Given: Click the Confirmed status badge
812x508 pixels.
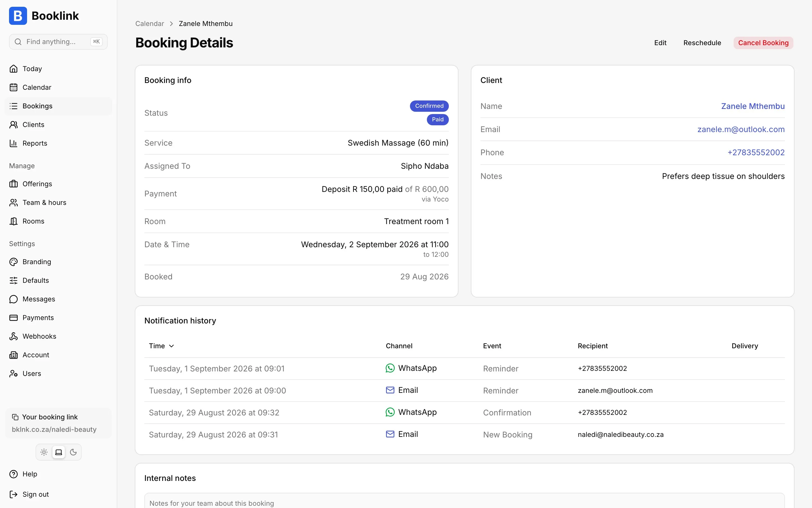Looking at the screenshot, I should pos(429,106).
